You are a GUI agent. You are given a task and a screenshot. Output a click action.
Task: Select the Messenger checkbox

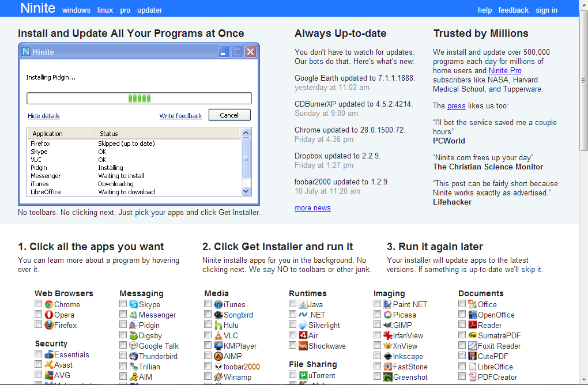[123, 314]
